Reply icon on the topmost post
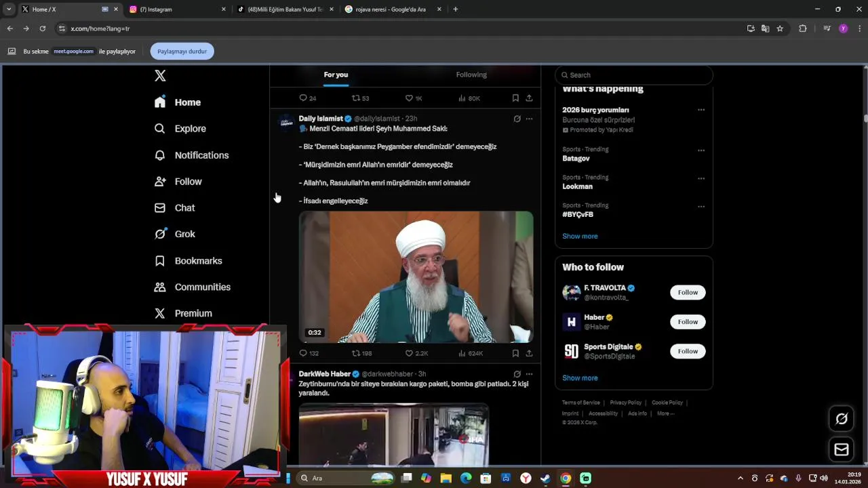This screenshot has height=488, width=868. point(303,98)
